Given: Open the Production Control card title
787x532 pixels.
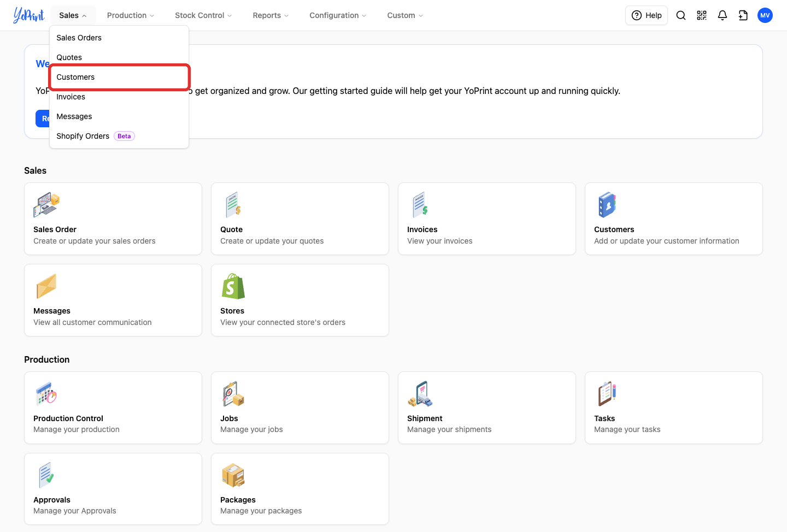Looking at the screenshot, I should 68,418.
